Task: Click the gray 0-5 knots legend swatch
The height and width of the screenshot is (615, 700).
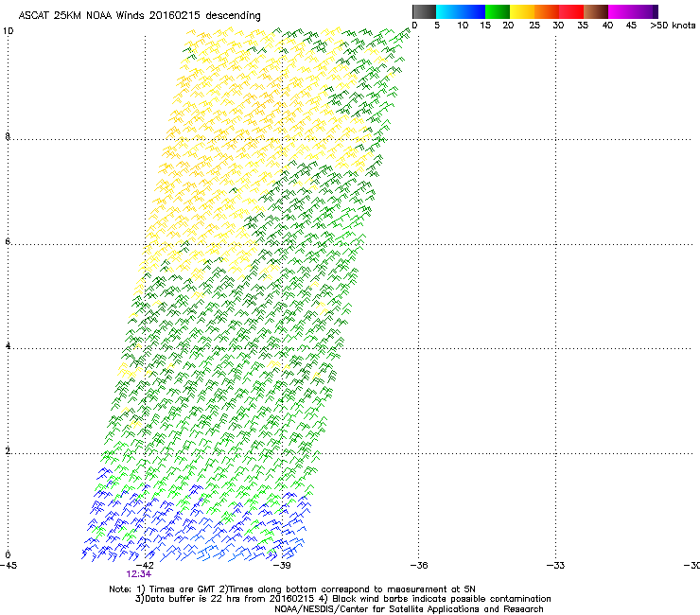Action: click(x=424, y=11)
